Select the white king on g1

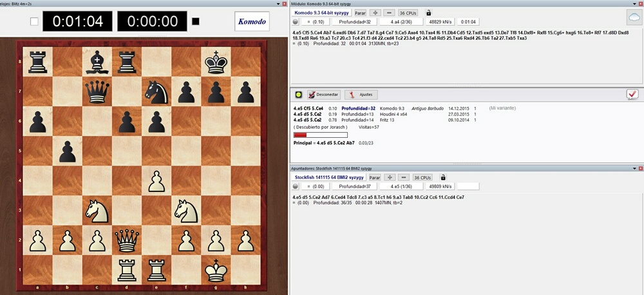[216, 270]
